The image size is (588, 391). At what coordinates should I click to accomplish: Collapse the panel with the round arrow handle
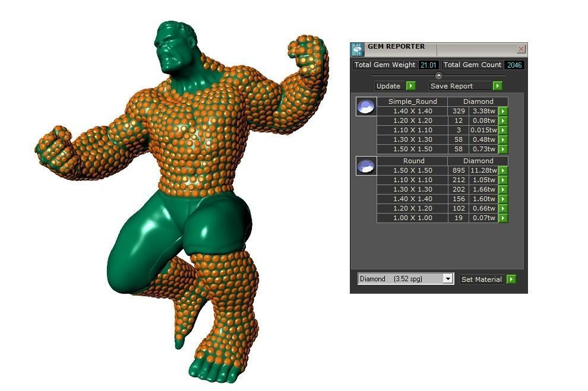pyautogui.click(x=439, y=75)
